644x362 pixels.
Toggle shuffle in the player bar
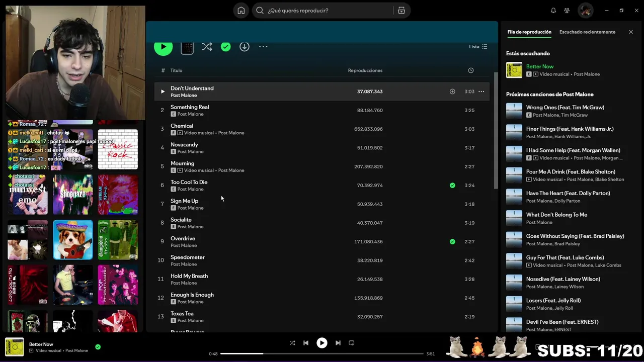point(292,343)
